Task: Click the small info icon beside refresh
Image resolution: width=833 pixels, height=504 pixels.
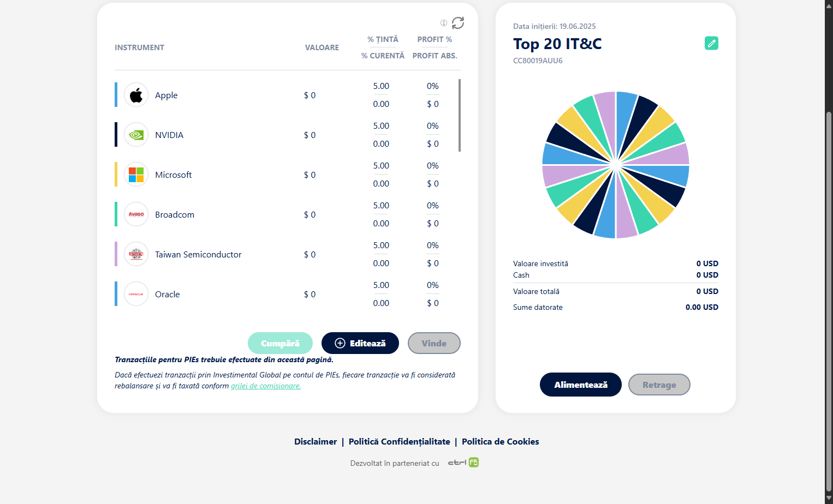Action: (x=444, y=23)
